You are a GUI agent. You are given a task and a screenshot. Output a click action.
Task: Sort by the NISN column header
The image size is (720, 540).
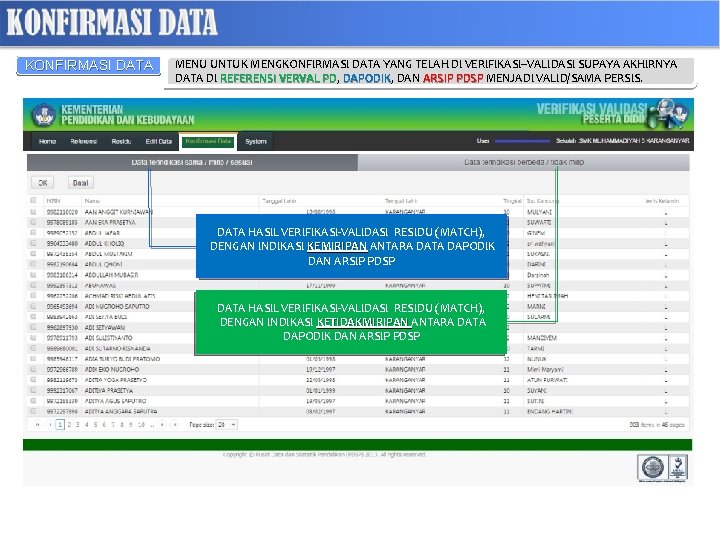(x=53, y=201)
